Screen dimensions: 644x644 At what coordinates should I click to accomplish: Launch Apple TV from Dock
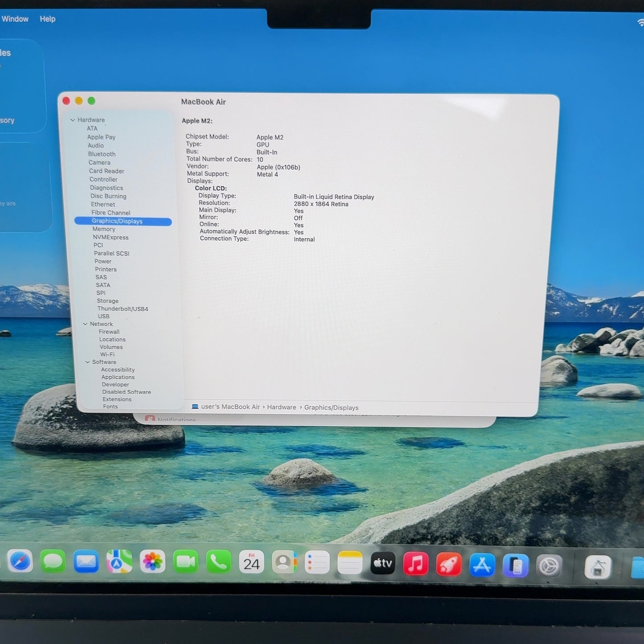[x=383, y=563]
